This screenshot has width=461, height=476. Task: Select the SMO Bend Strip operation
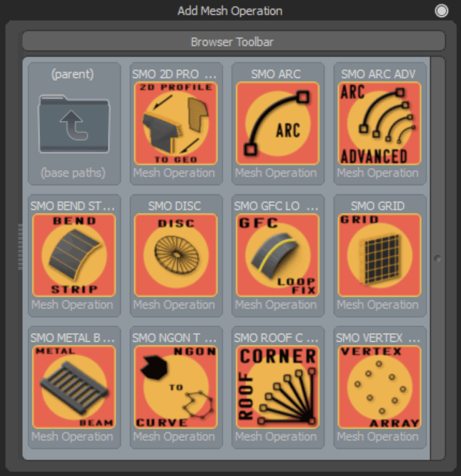[x=74, y=255]
